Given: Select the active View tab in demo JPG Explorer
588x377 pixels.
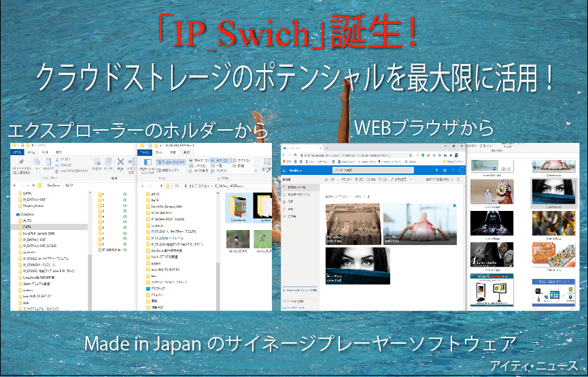Looking at the screenshot, I should coord(186,152).
